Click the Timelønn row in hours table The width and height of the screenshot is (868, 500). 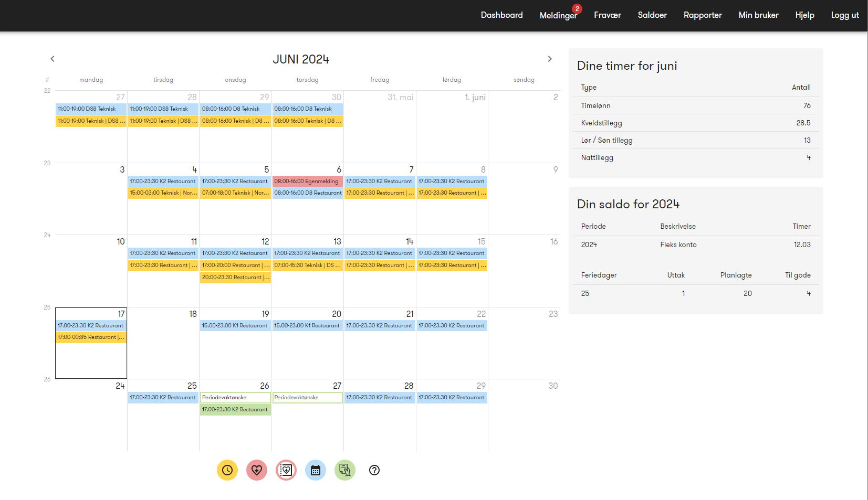click(x=696, y=105)
